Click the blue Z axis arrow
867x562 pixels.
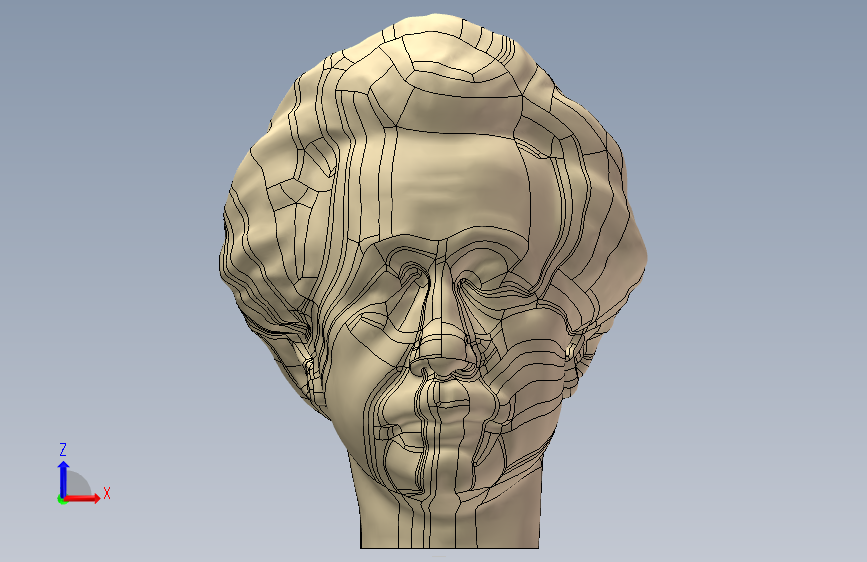pos(63,478)
